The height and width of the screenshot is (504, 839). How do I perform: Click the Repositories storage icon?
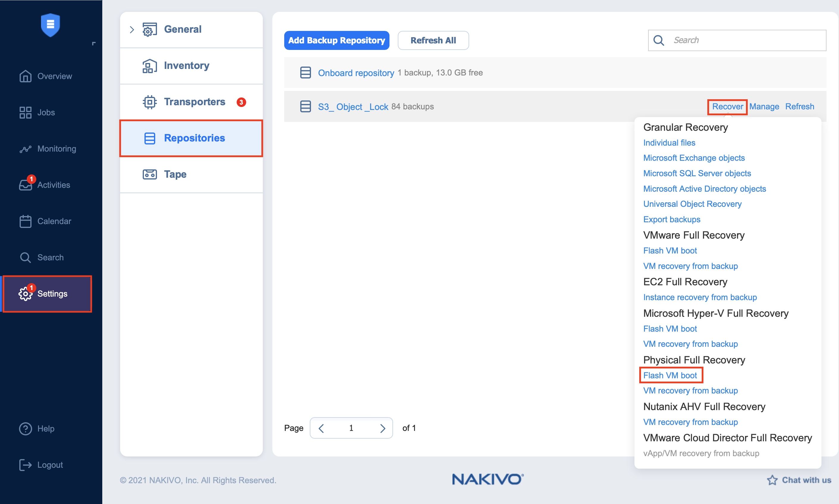(150, 138)
